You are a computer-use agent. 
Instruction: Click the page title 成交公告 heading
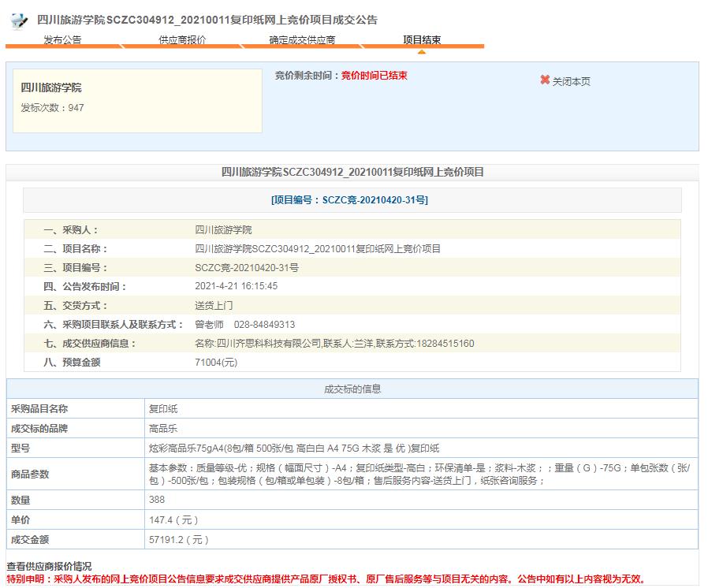click(x=207, y=20)
